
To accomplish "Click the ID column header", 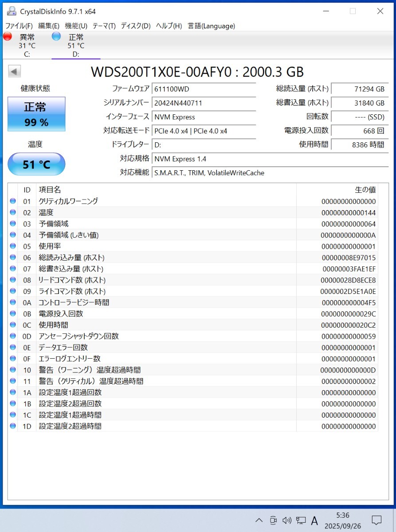I will coord(27,190).
